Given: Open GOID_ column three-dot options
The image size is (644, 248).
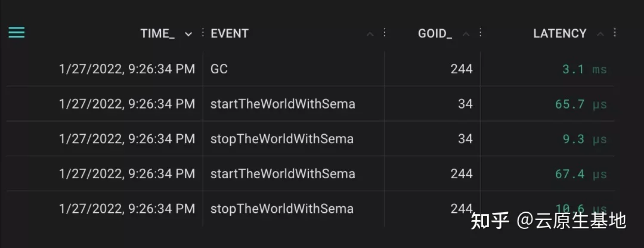Looking at the screenshot, I should [x=481, y=33].
